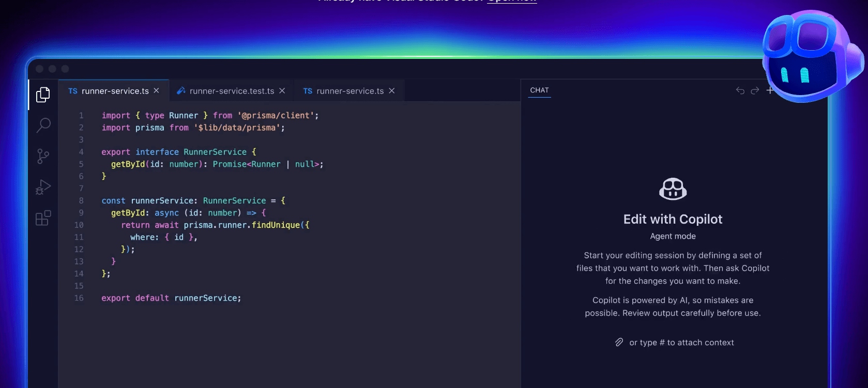Click 'or type # to attach context' text

coord(681,343)
